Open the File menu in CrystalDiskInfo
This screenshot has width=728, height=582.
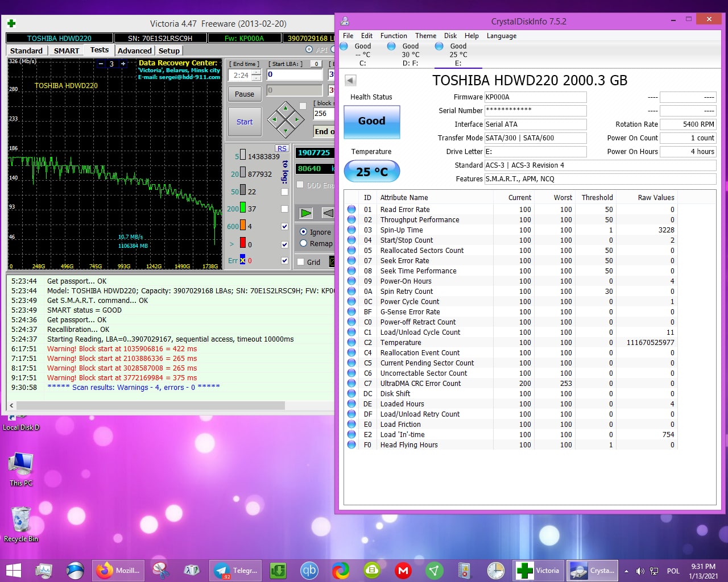(348, 36)
